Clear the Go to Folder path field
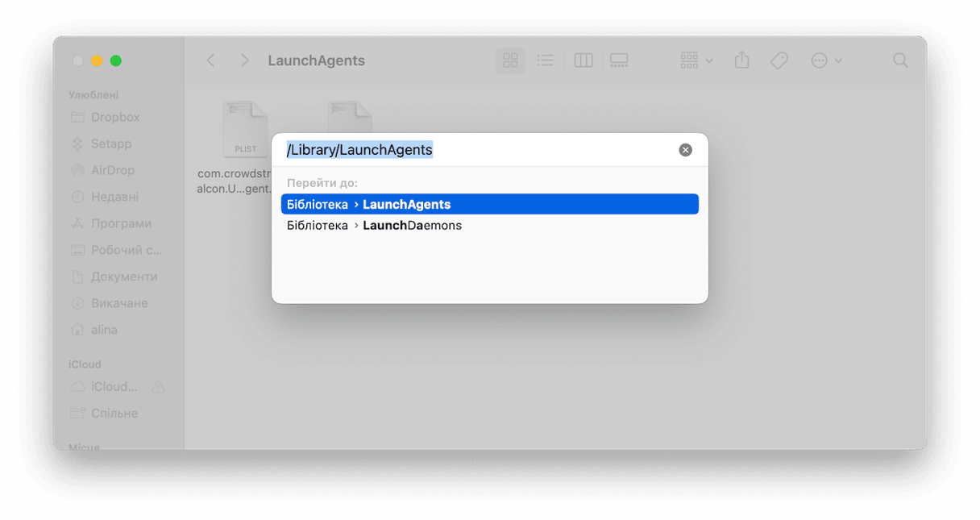980x520 pixels. pos(685,150)
